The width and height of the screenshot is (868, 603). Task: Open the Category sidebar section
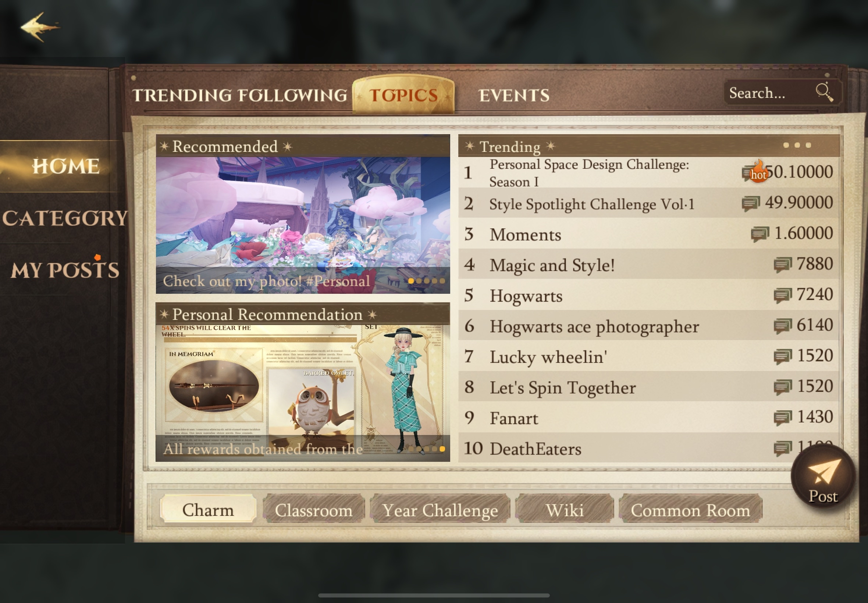click(65, 218)
